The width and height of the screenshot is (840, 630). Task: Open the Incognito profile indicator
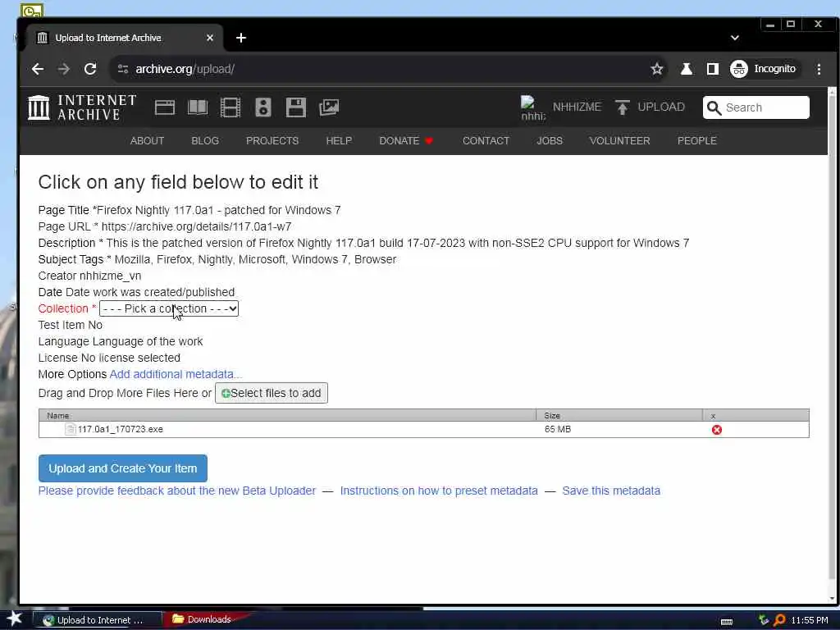[x=764, y=69]
